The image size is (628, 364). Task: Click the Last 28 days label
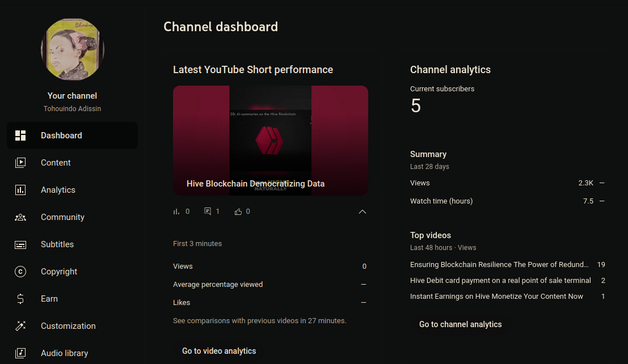click(x=429, y=167)
